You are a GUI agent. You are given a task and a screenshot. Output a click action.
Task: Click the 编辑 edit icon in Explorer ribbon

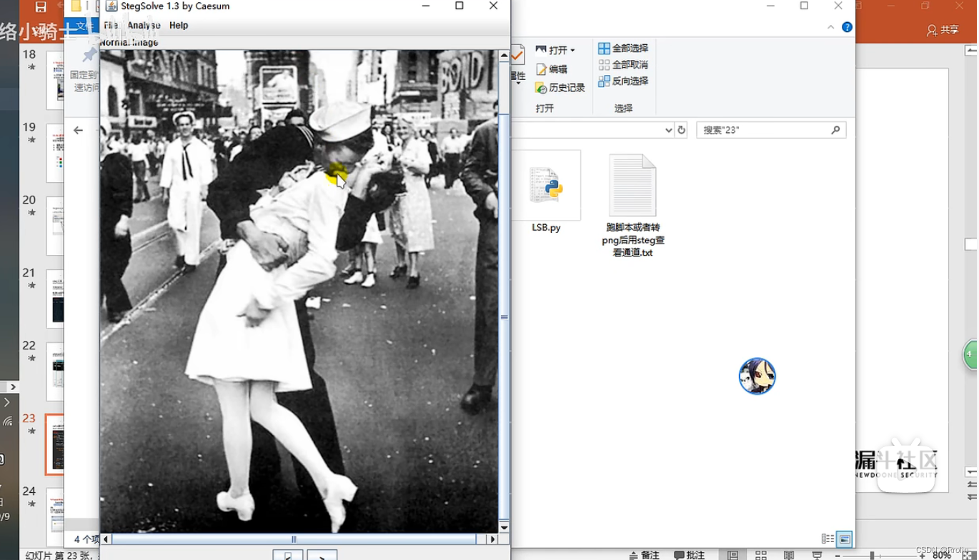point(541,69)
